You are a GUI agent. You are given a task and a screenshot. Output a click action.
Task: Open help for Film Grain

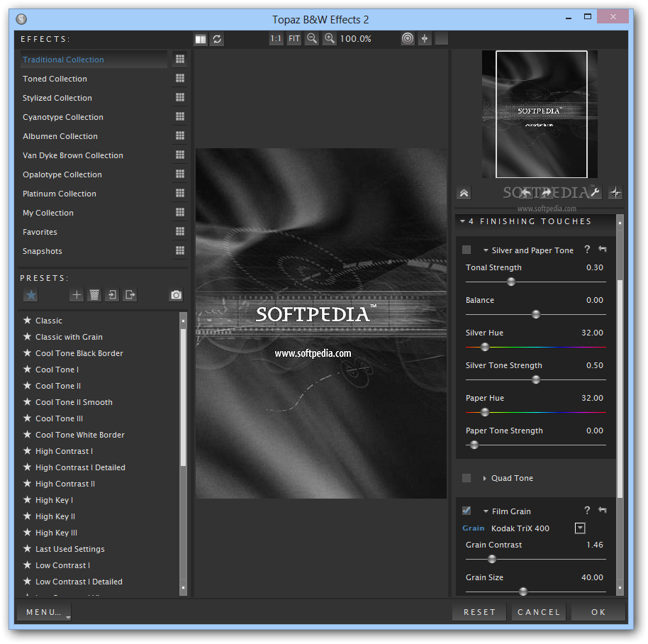pos(587,511)
